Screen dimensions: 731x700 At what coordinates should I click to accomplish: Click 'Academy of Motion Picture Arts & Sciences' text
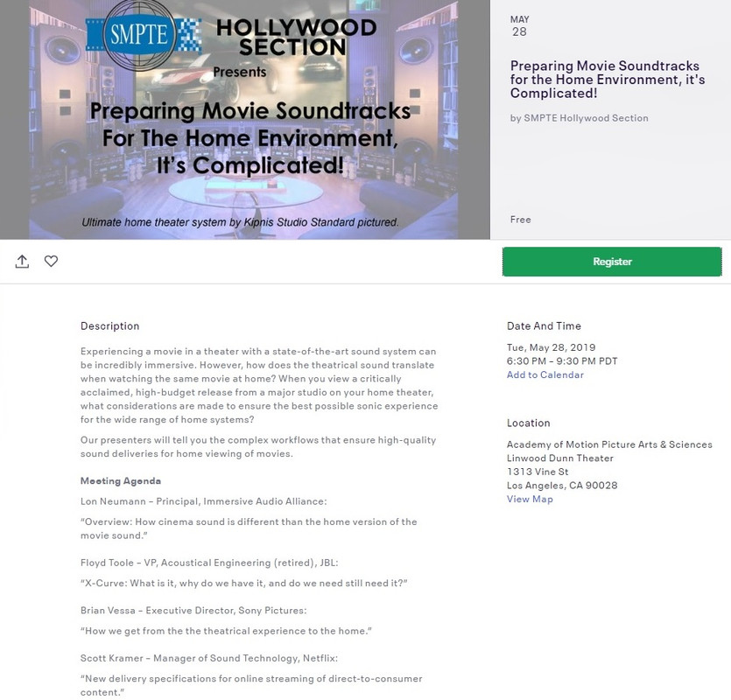(609, 444)
